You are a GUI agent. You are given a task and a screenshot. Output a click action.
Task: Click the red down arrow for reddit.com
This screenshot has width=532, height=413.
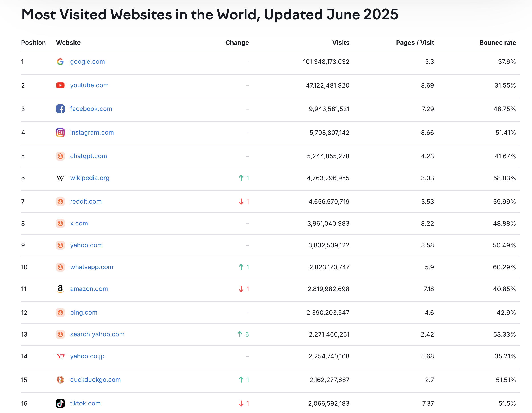[x=241, y=202]
